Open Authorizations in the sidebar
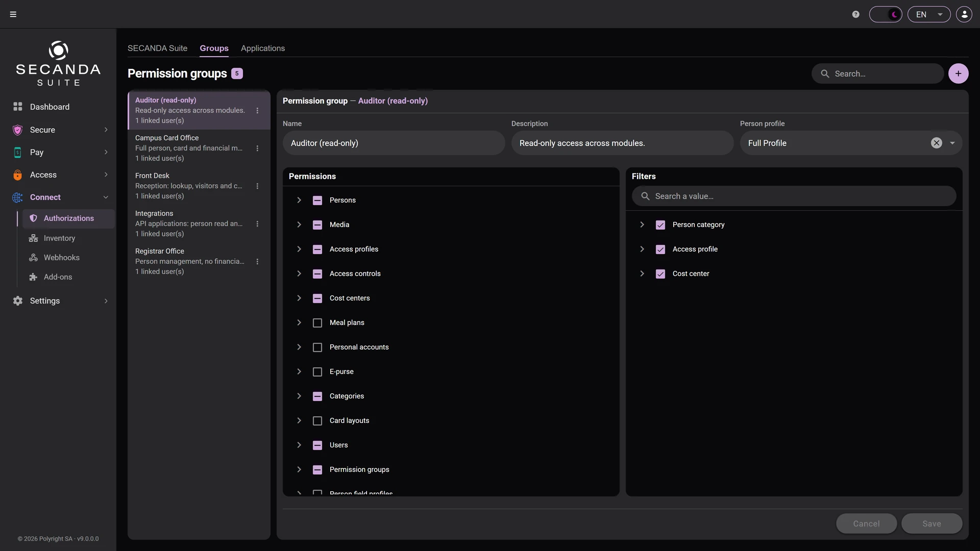This screenshot has width=980, height=551. point(68,218)
